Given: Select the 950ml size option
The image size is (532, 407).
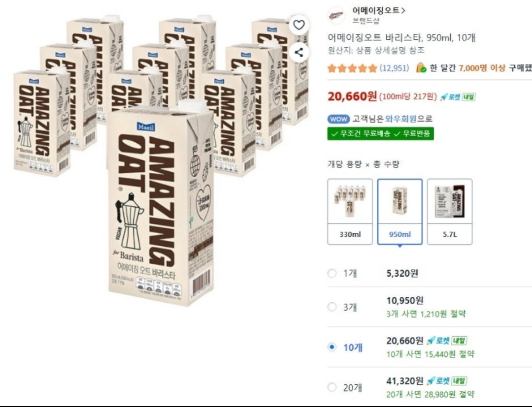Looking at the screenshot, I should point(399,212).
